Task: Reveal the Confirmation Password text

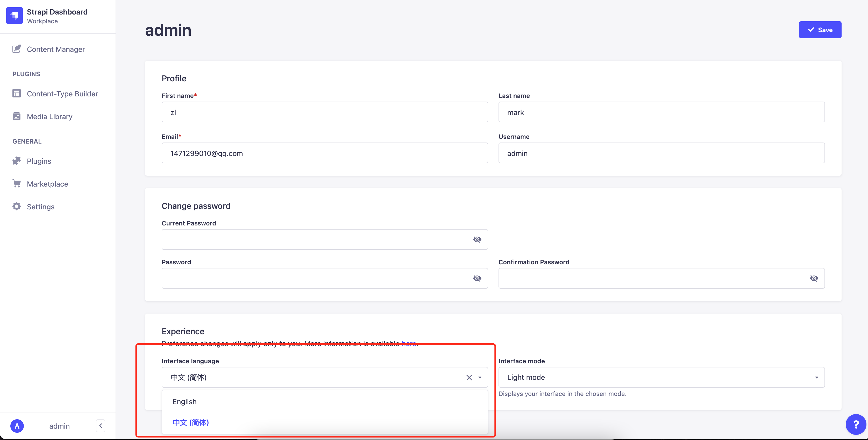Action: [x=814, y=278]
